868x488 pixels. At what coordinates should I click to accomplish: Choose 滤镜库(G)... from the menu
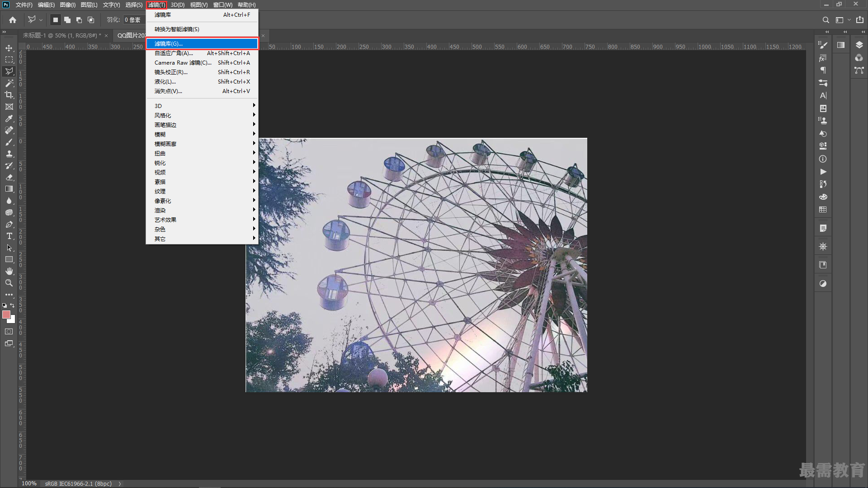coord(202,43)
